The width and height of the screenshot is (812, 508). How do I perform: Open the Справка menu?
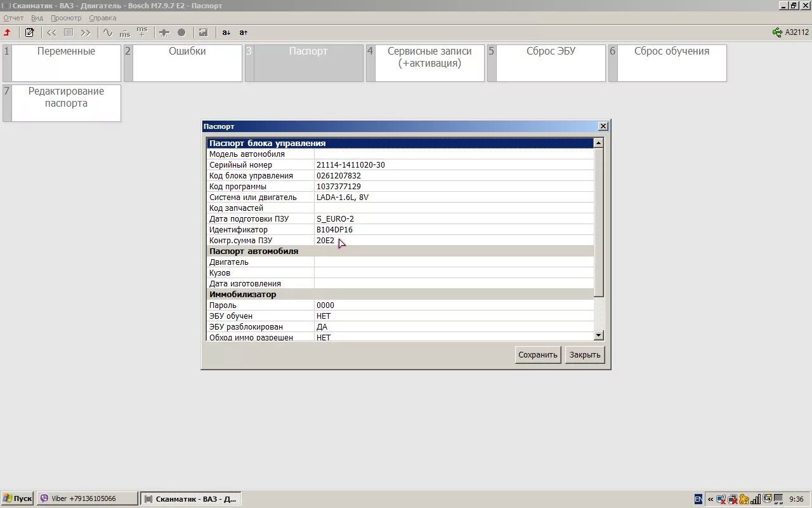(x=103, y=18)
